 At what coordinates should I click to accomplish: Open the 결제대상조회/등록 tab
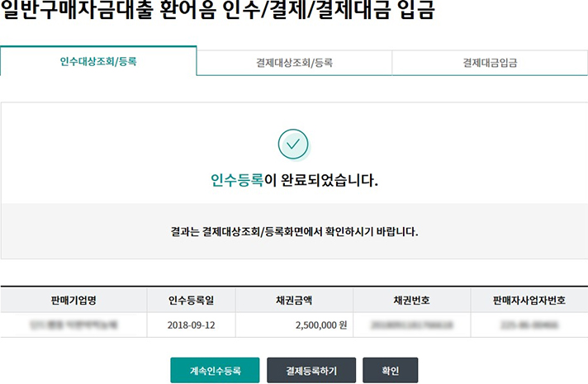coord(294,62)
